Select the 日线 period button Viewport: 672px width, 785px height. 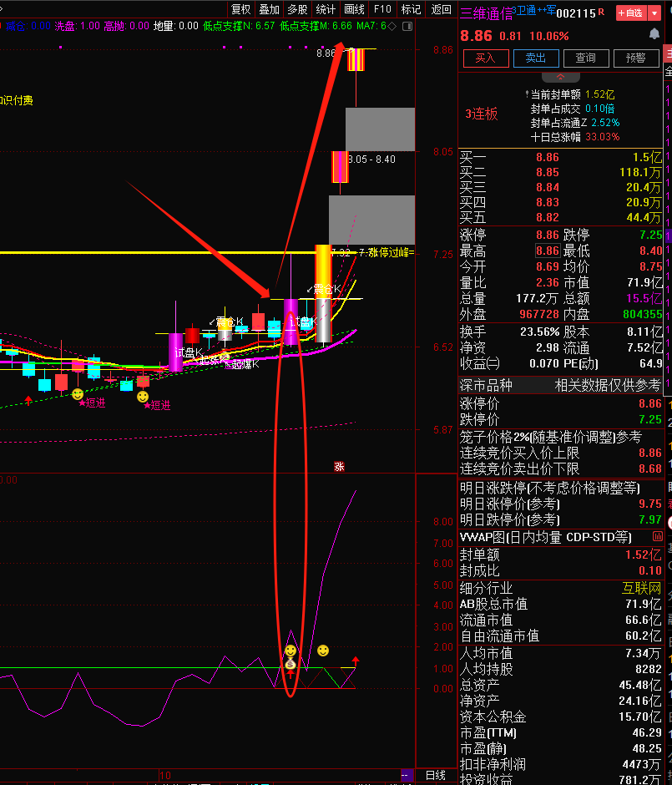(435, 775)
